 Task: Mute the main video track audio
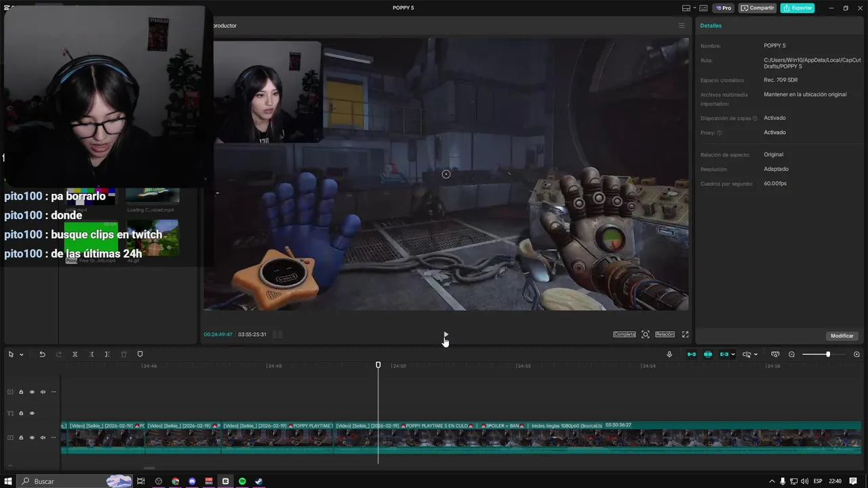43,438
